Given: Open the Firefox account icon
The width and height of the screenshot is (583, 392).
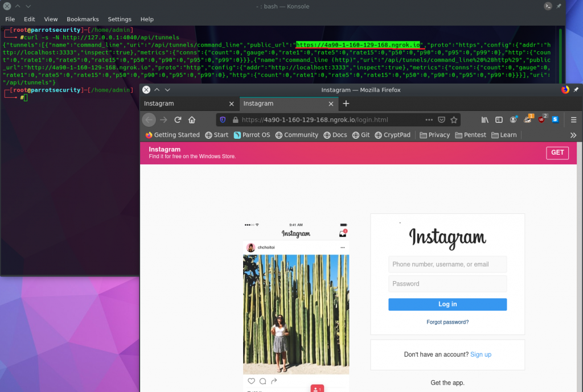Looking at the screenshot, I should click(513, 119).
